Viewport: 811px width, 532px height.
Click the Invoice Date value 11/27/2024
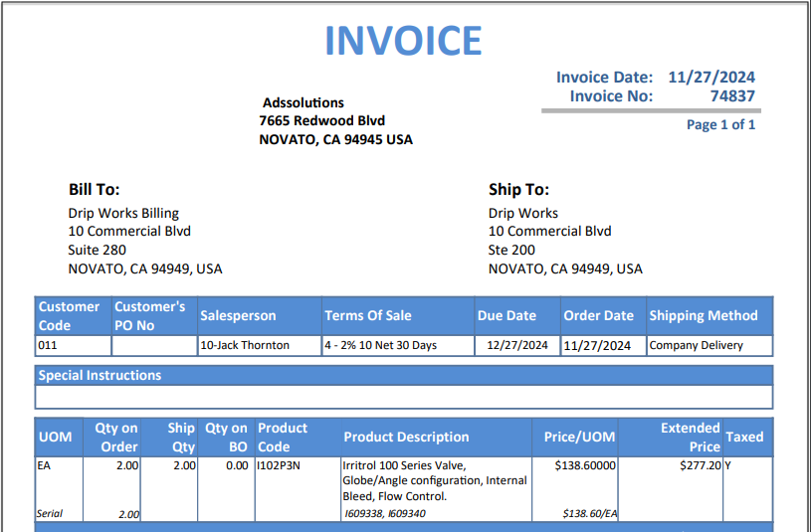(x=711, y=77)
